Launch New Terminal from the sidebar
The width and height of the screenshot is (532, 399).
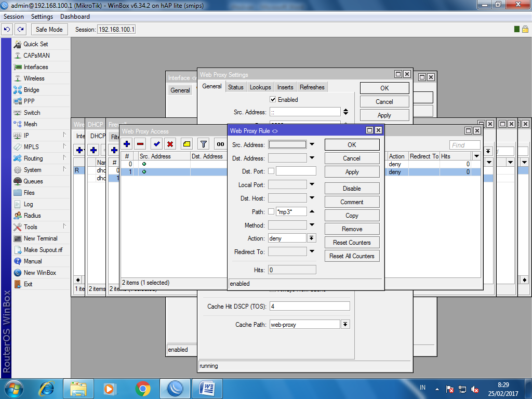point(41,238)
